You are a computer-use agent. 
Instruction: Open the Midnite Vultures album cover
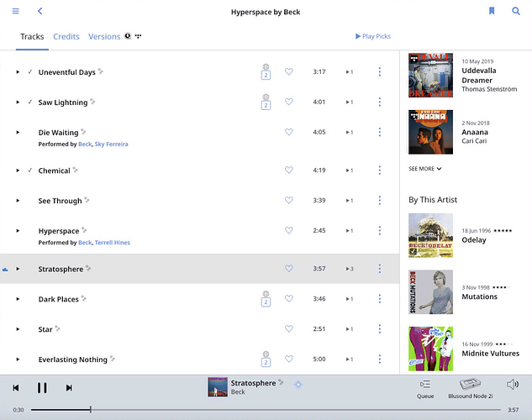[430, 349]
